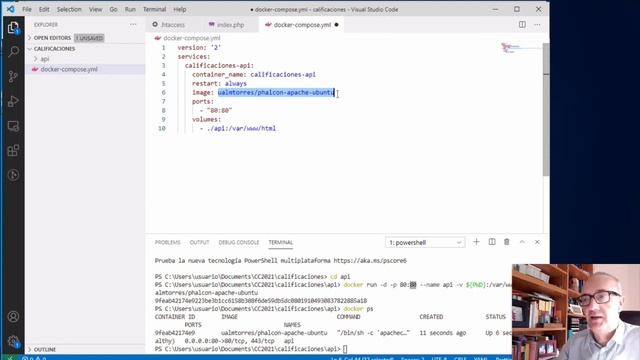Click 'CONTAINER ID' header in terminal output
This screenshot has width=640, height=360.
[x=175, y=317]
